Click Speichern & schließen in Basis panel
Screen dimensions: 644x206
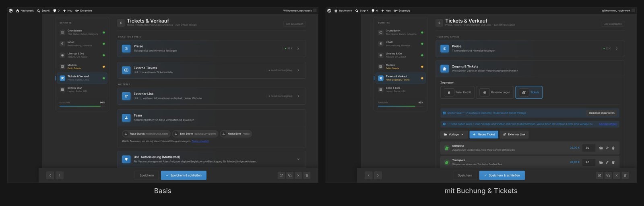[184, 175]
